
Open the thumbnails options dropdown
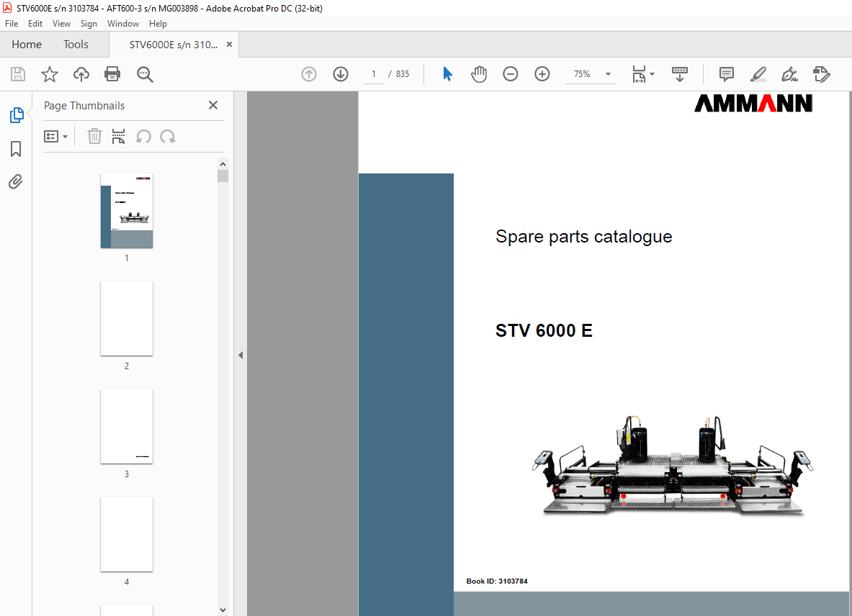[x=55, y=136]
